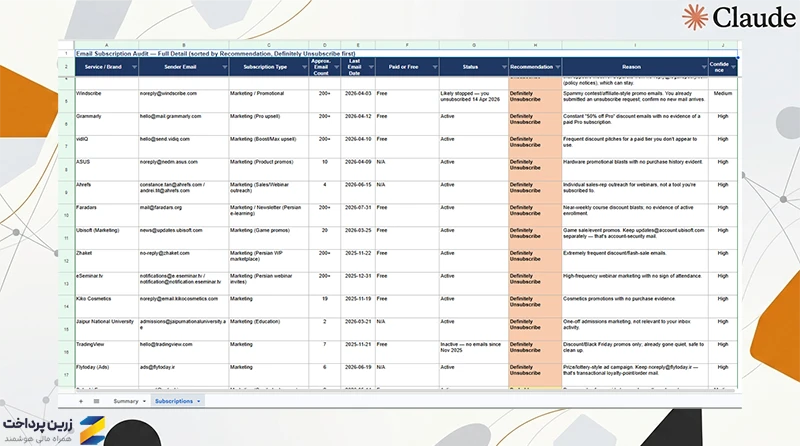Select the Jaipur National University cell
The height and width of the screenshot is (446, 800).
(107, 330)
